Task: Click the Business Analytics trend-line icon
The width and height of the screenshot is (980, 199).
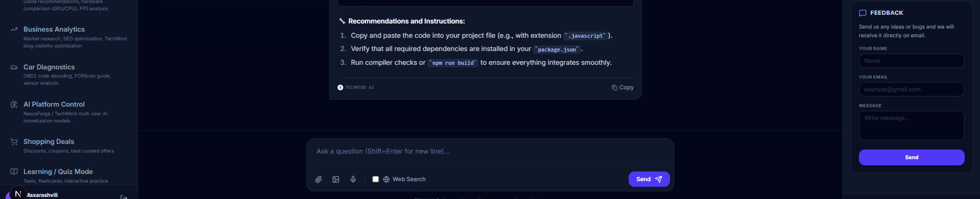Action: coord(14,30)
